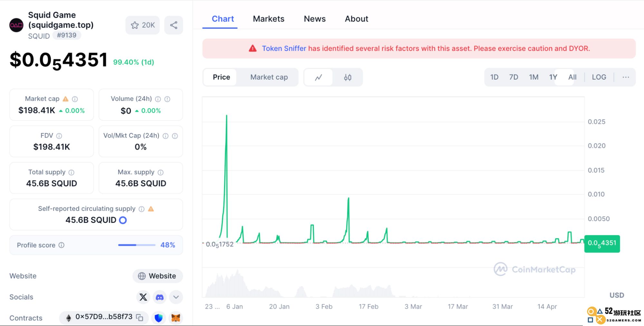Set the chart range to All
The height and width of the screenshot is (326, 644).
coord(572,77)
